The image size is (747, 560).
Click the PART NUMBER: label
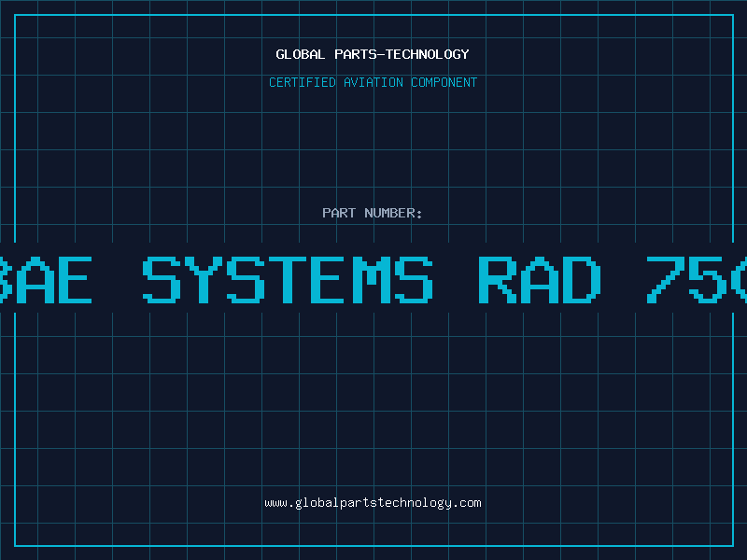373,213
